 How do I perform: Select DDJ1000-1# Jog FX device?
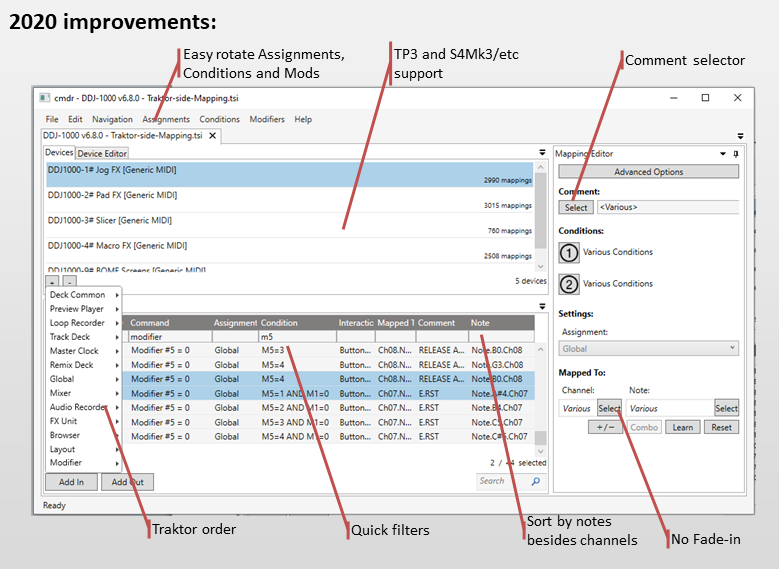point(289,174)
